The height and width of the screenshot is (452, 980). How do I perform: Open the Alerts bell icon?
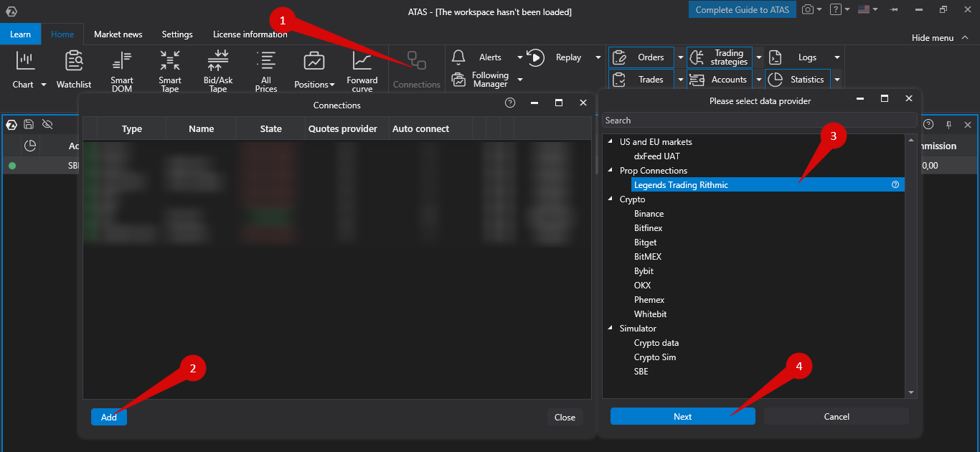click(x=458, y=57)
